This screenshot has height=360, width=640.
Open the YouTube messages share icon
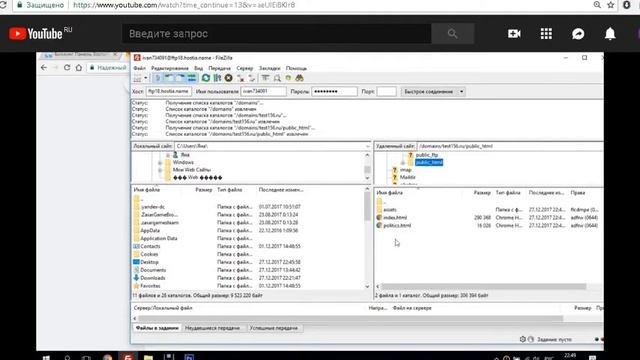point(578,33)
